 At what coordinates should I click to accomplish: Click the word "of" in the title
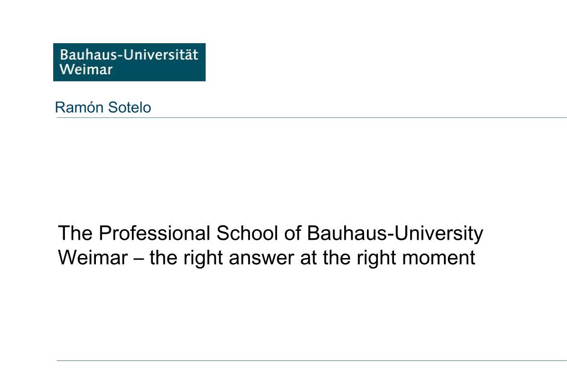(293, 233)
